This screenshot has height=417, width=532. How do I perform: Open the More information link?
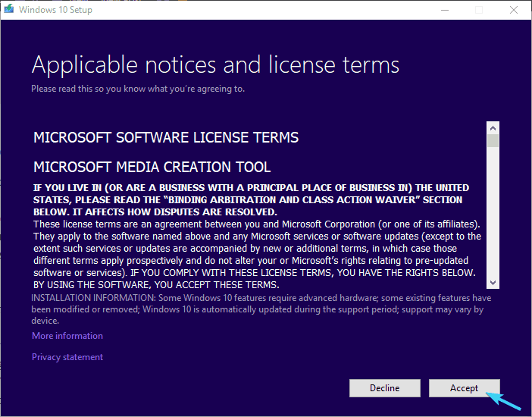67,336
